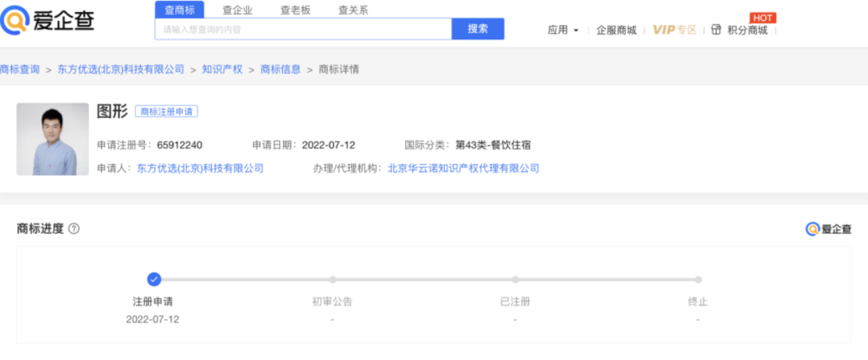Open agency 北京华云诺知识产权代理有限公司 link
Image resolution: width=868 pixels, height=360 pixels.
464,169
